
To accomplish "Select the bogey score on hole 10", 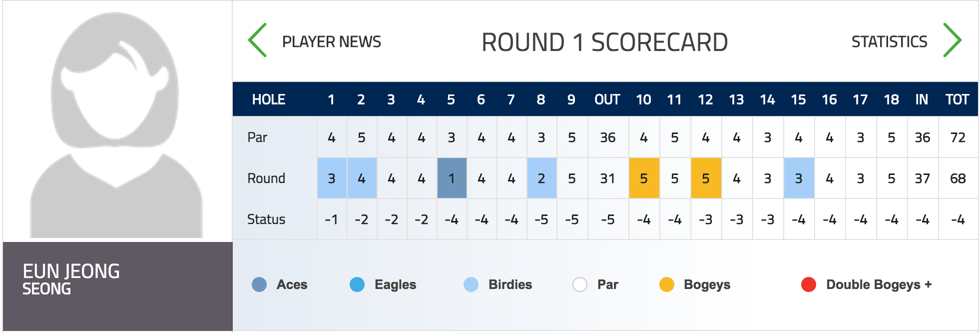I will [644, 178].
